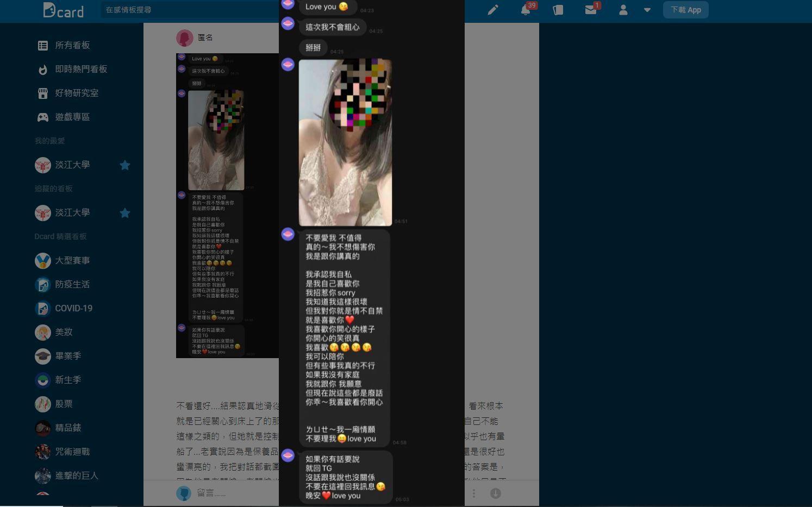Toggle the star for 淡江大學 under 我的最愛
This screenshot has height=507, width=812.
coord(125,165)
